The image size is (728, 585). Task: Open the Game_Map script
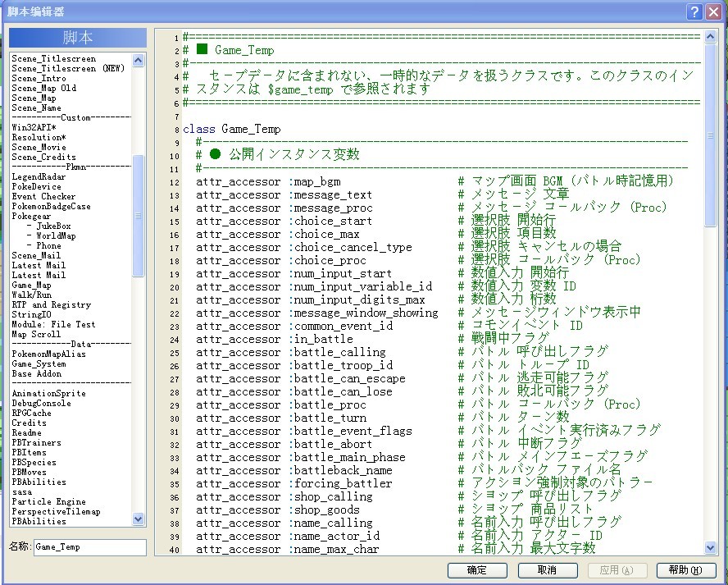(x=32, y=285)
